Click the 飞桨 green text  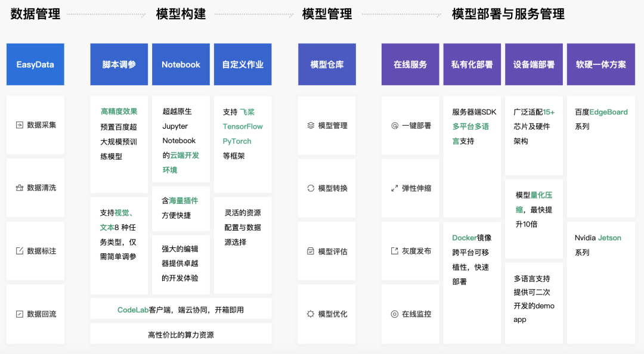(x=247, y=111)
